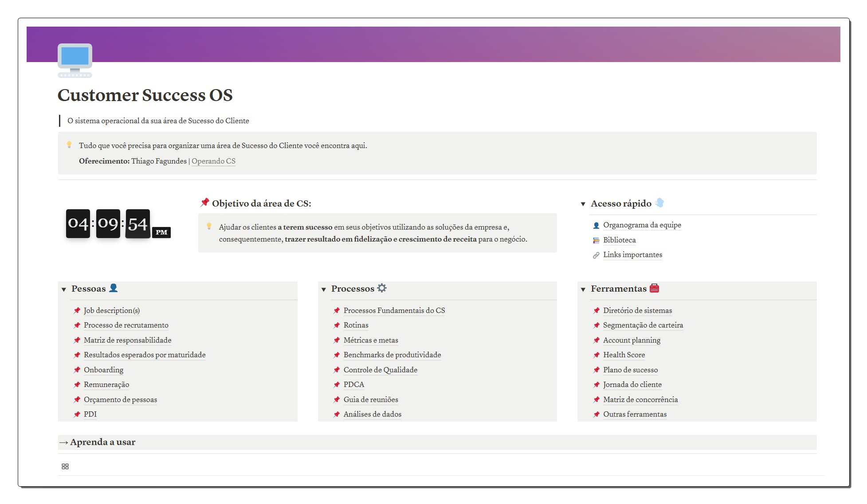The image size is (867, 504).
Task: Click the Customer Success OS page title
Action: 145,95
